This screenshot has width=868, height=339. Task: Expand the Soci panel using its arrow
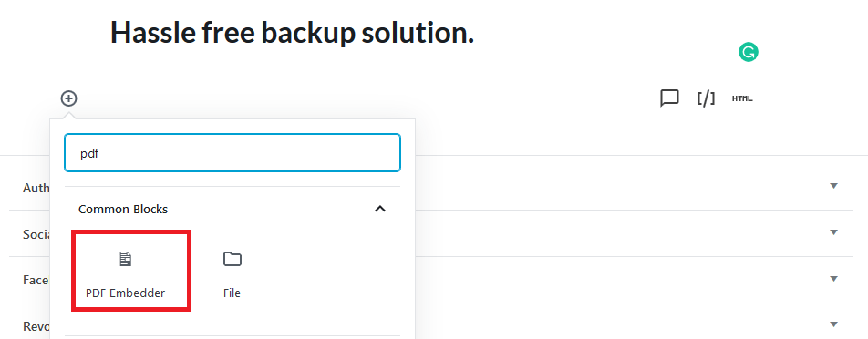tap(833, 232)
